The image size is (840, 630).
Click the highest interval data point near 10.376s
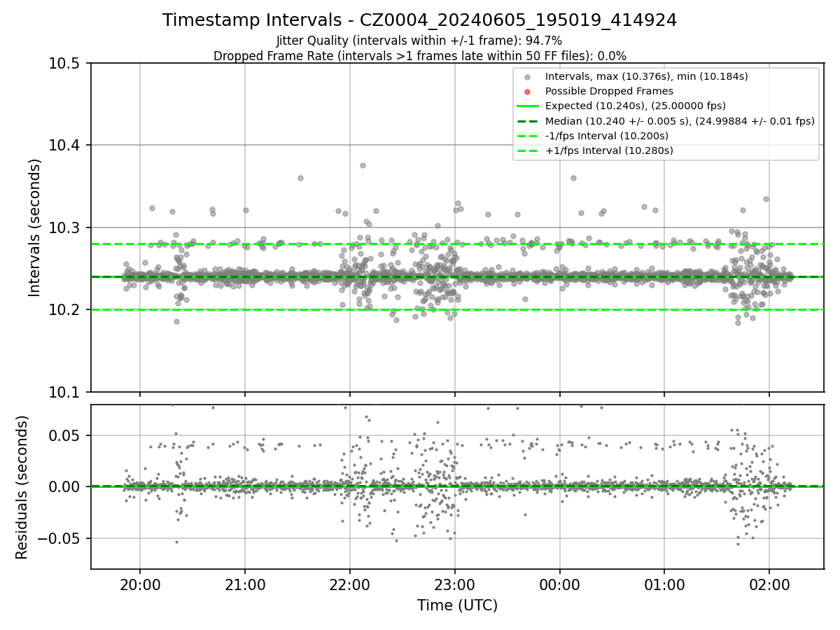(x=363, y=165)
